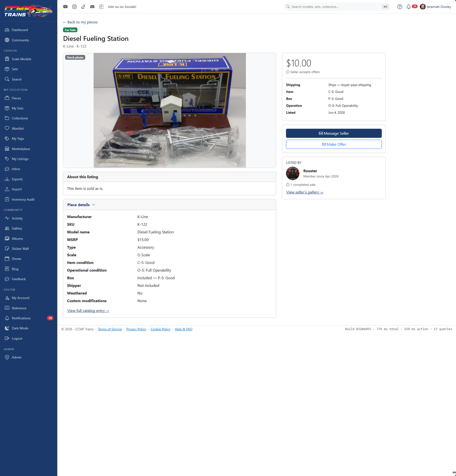Click Build 8320e993 footer text
This screenshot has height=476, width=456.
click(358, 329)
